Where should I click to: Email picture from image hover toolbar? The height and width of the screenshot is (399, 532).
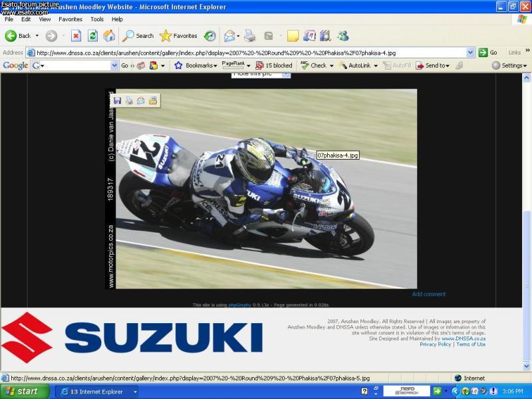pyautogui.click(x=141, y=100)
